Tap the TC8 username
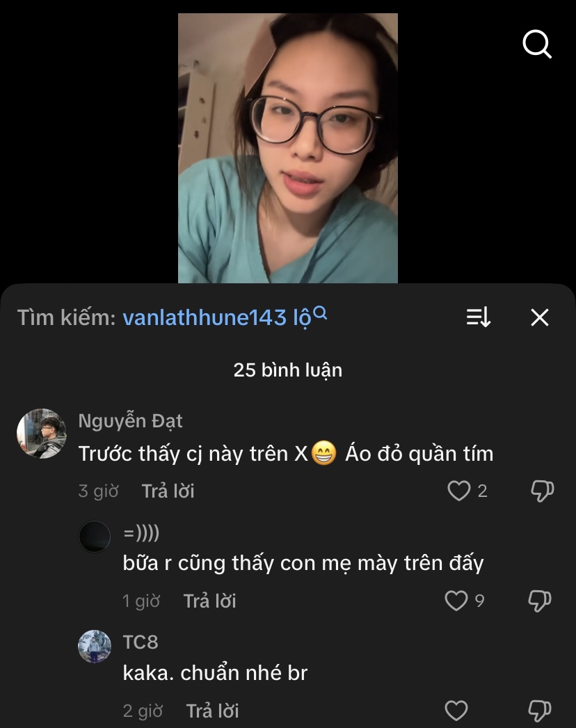The image size is (576, 728). point(141,642)
